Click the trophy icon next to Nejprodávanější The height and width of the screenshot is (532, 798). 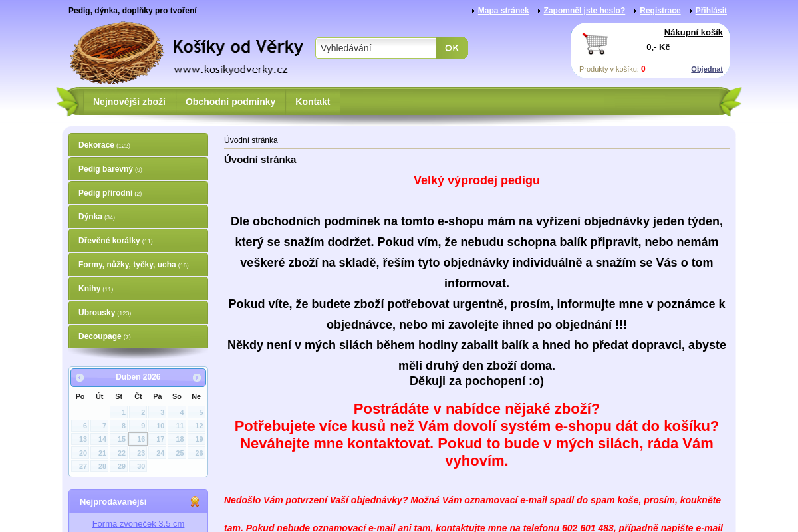(195, 501)
